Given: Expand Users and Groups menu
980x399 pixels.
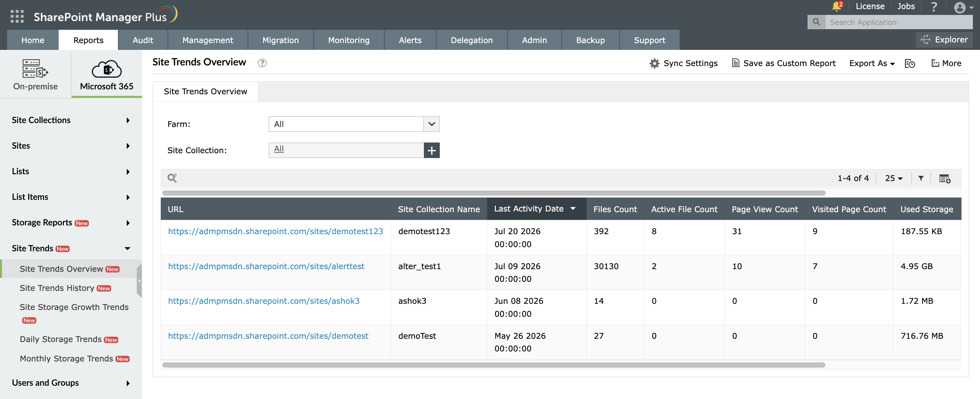Looking at the screenshot, I should 71,383.
